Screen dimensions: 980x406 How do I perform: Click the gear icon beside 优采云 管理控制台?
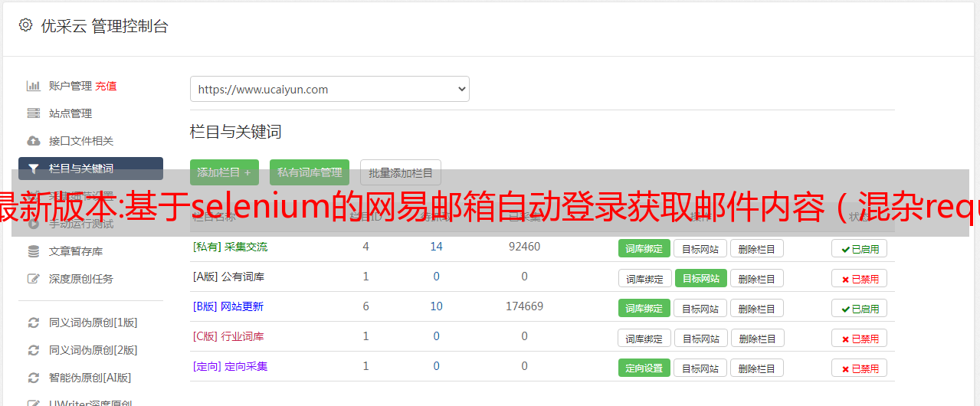tap(25, 25)
